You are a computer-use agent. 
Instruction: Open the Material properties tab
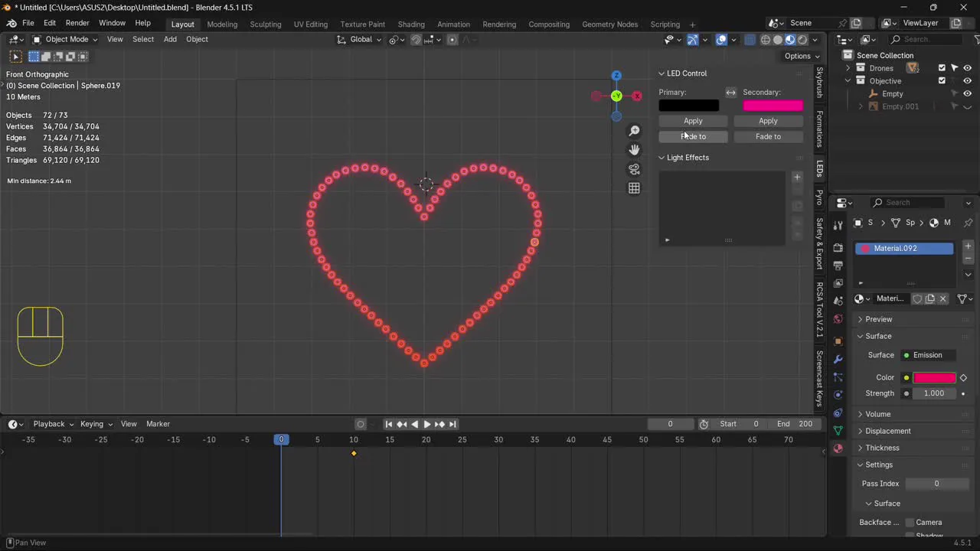tap(838, 448)
